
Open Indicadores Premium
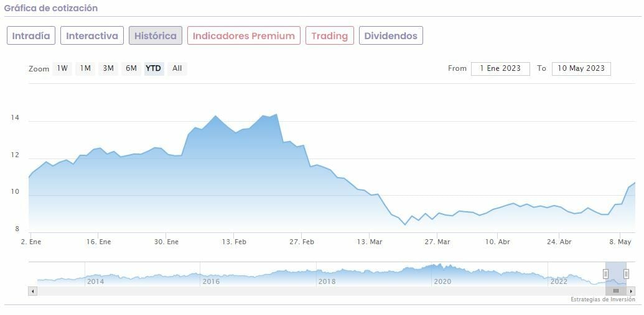point(243,35)
